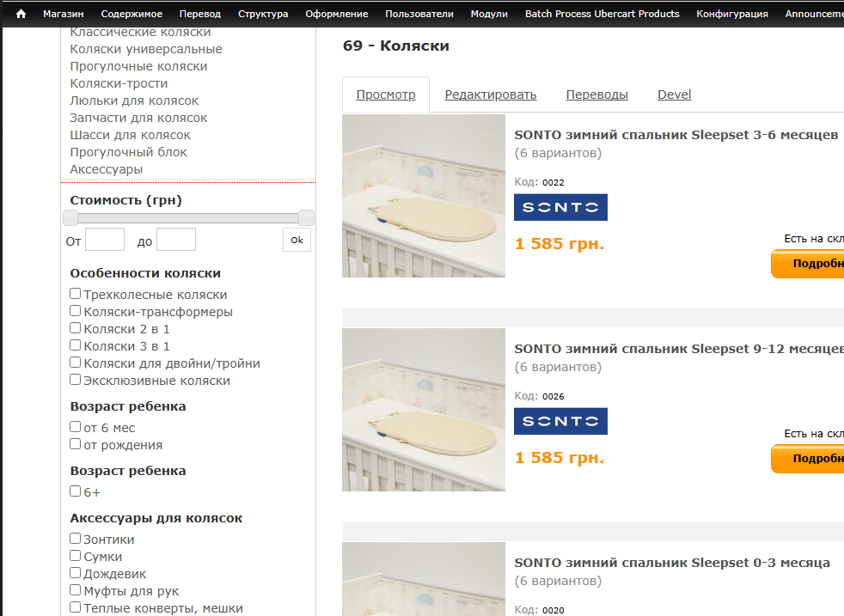
Task: Click the left price slider handle
Action: (70, 218)
